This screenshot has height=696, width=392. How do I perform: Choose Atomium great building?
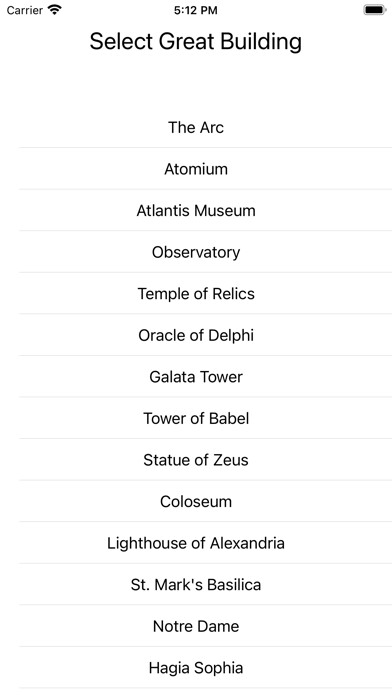[196, 169]
